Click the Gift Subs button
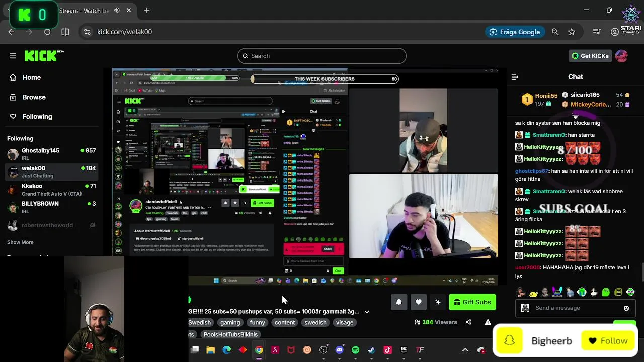 coord(472,302)
